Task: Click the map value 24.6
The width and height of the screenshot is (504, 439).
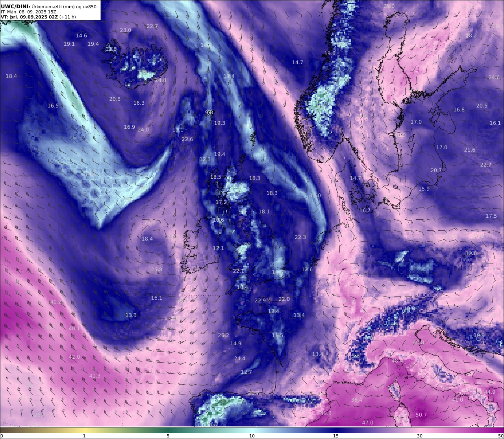Action: tap(494, 78)
